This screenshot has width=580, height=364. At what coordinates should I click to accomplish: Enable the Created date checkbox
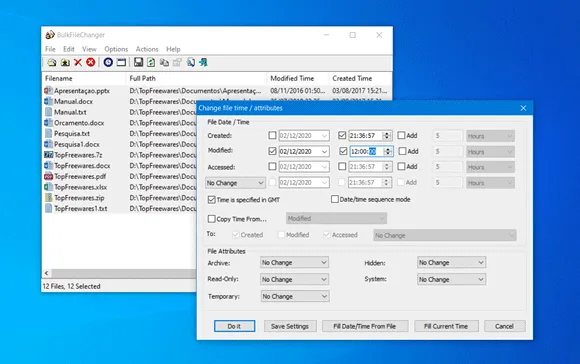(272, 135)
